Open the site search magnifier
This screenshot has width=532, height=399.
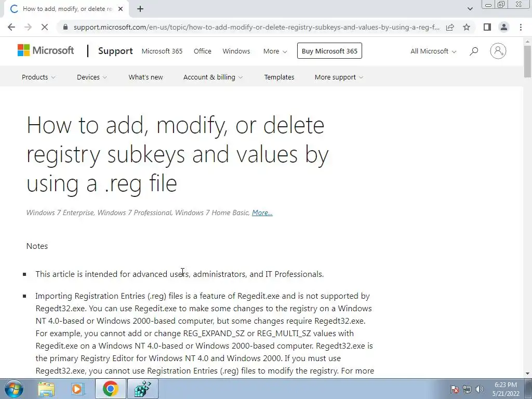474,51
